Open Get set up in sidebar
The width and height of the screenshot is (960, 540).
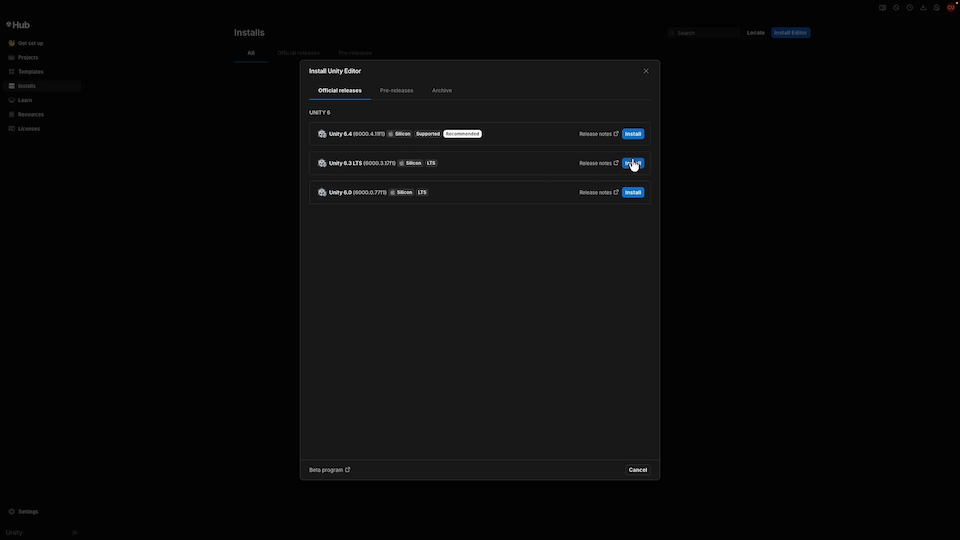(x=41, y=43)
